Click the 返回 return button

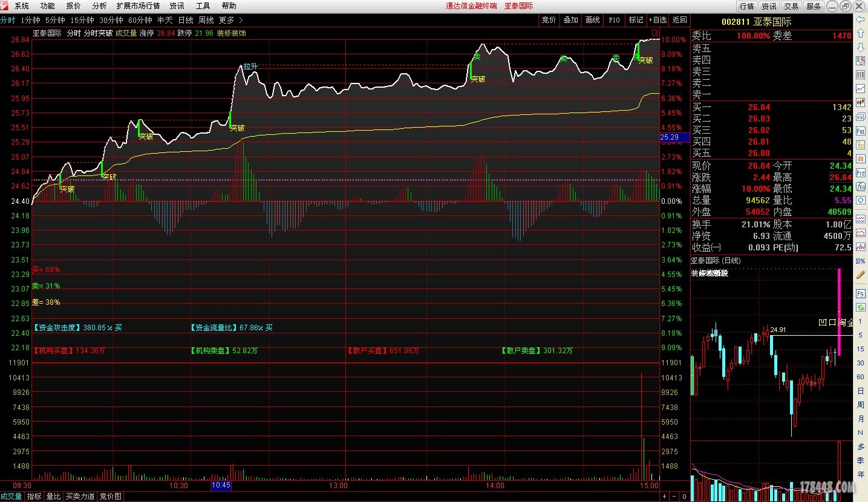680,20
